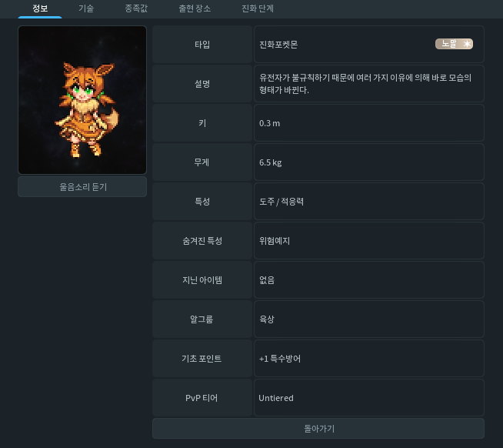Click the 울음소리 듣기 button
Viewport: 503px width, 448px height.
pyautogui.click(x=82, y=186)
